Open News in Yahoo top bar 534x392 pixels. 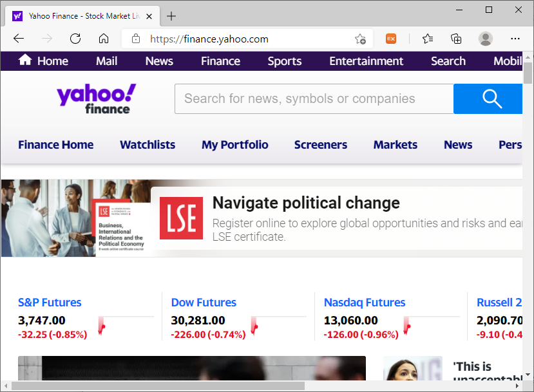(x=159, y=61)
